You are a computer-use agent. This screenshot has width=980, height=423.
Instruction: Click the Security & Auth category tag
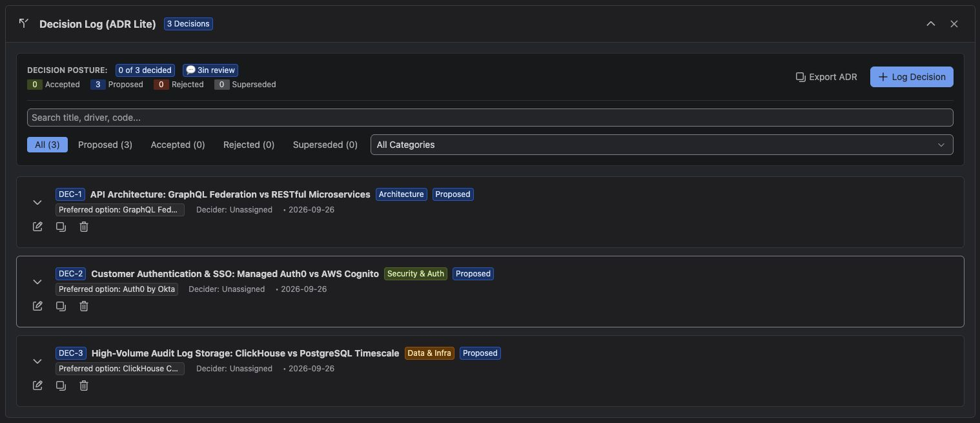(416, 274)
